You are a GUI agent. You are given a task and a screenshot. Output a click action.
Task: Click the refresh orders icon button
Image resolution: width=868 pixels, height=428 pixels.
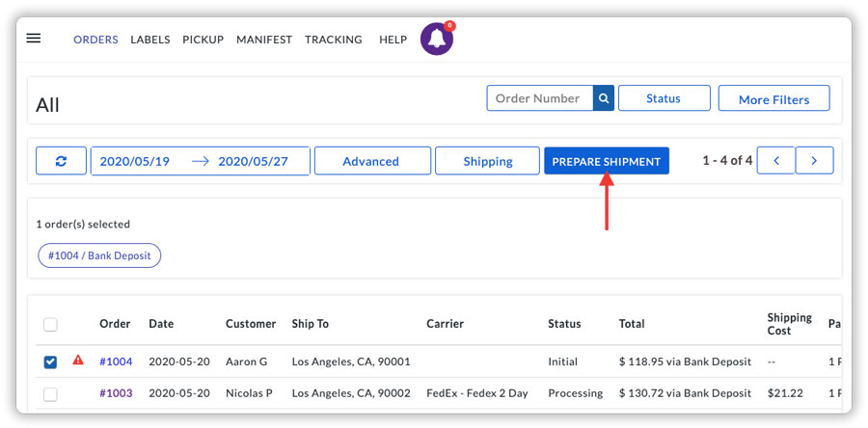pyautogui.click(x=61, y=161)
